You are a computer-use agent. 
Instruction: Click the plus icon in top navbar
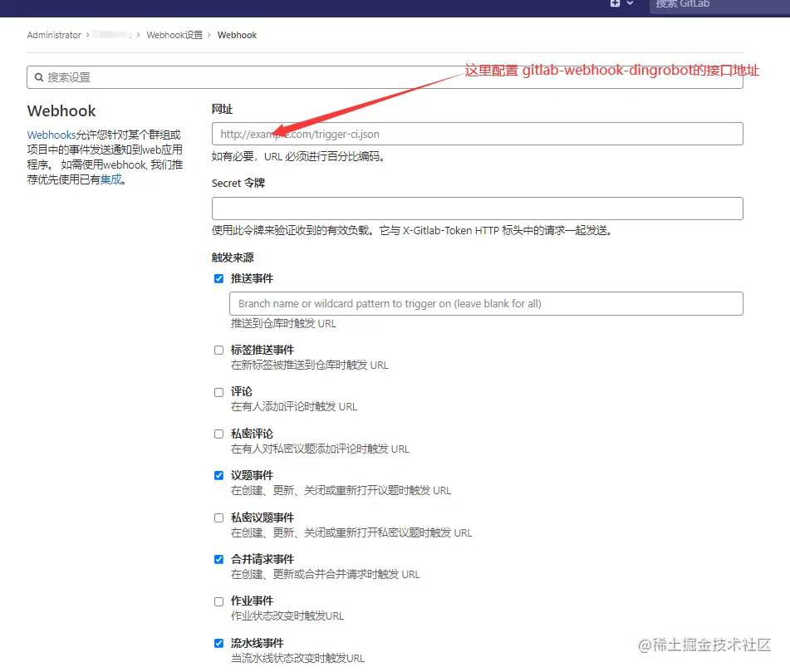615,3
